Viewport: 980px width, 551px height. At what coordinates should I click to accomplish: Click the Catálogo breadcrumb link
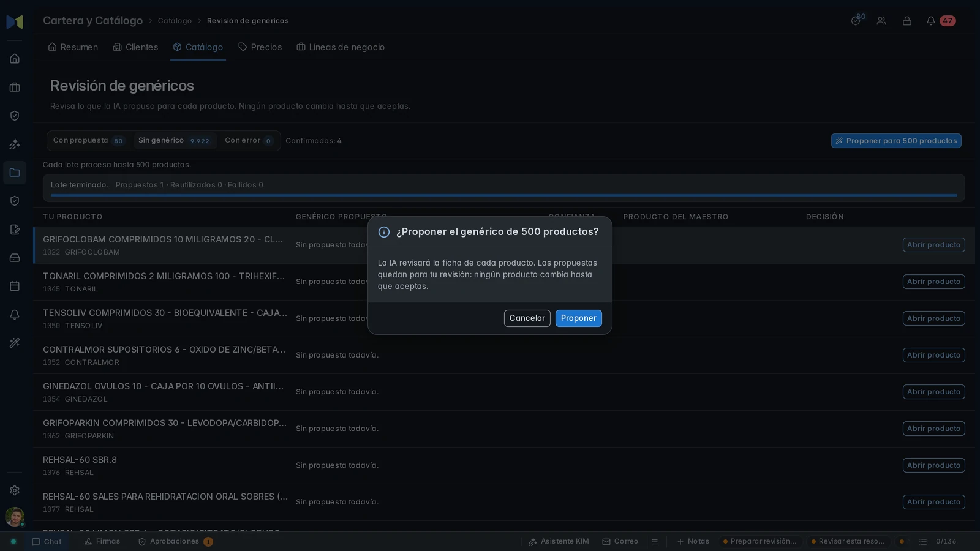pyautogui.click(x=175, y=21)
